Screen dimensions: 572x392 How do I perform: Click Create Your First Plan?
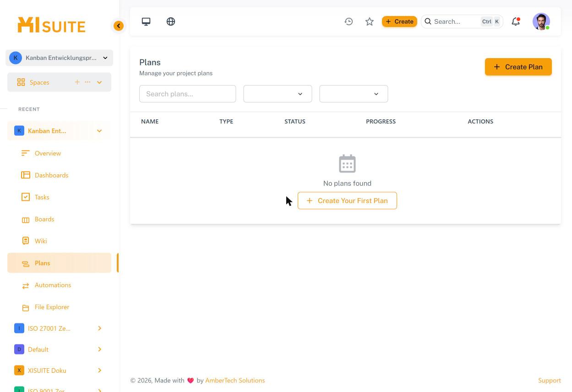(347, 201)
